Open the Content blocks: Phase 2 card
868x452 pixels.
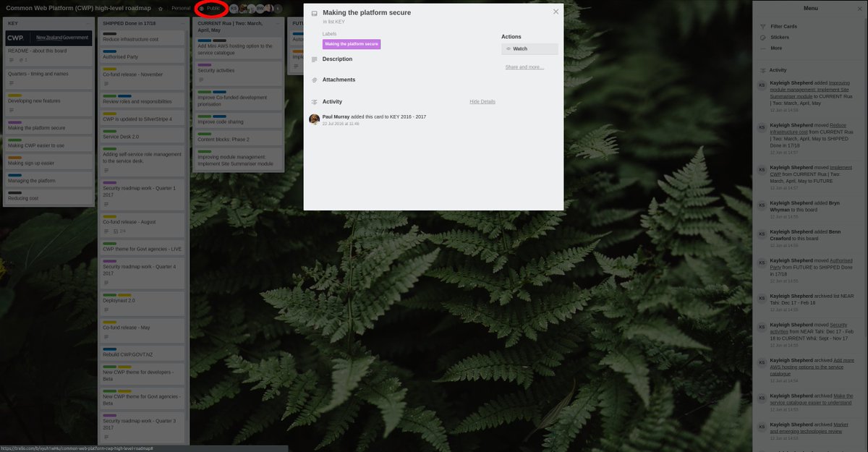point(238,137)
